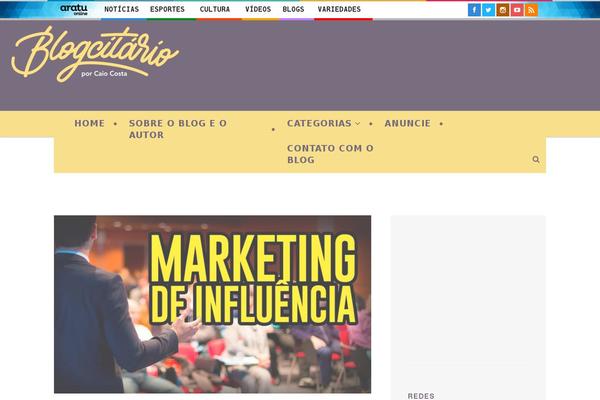Go to the blog Home page
This screenshot has width=600, height=400.
coord(90,123)
